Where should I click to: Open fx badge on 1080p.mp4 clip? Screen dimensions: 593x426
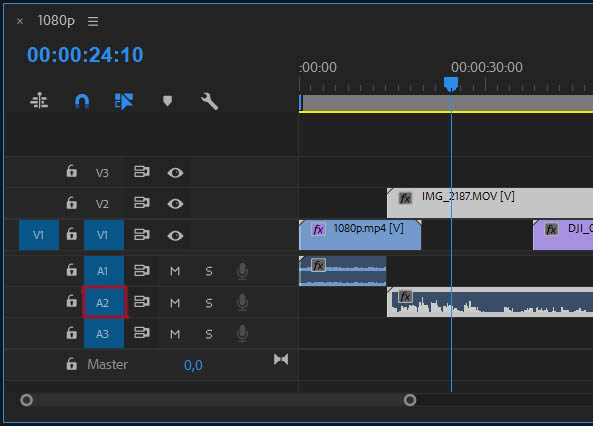318,229
